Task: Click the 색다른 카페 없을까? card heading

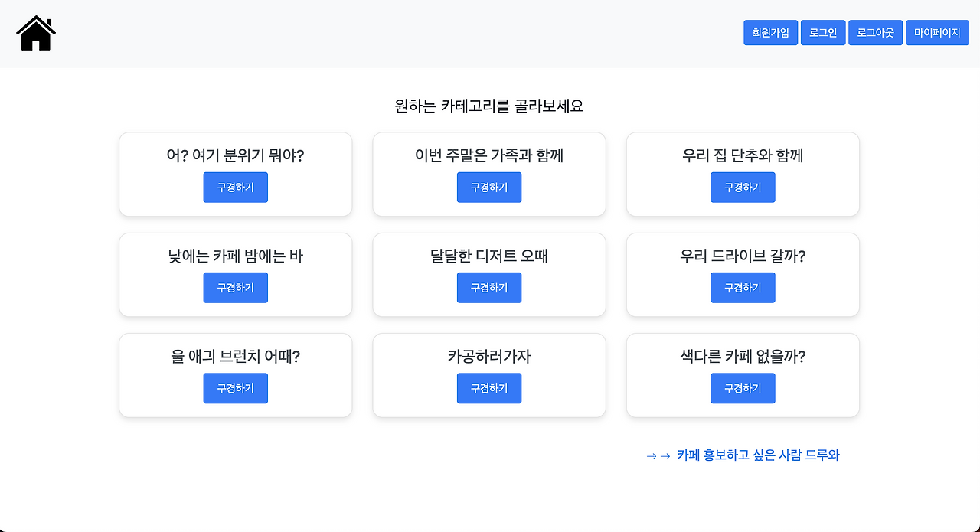Action: (x=743, y=356)
